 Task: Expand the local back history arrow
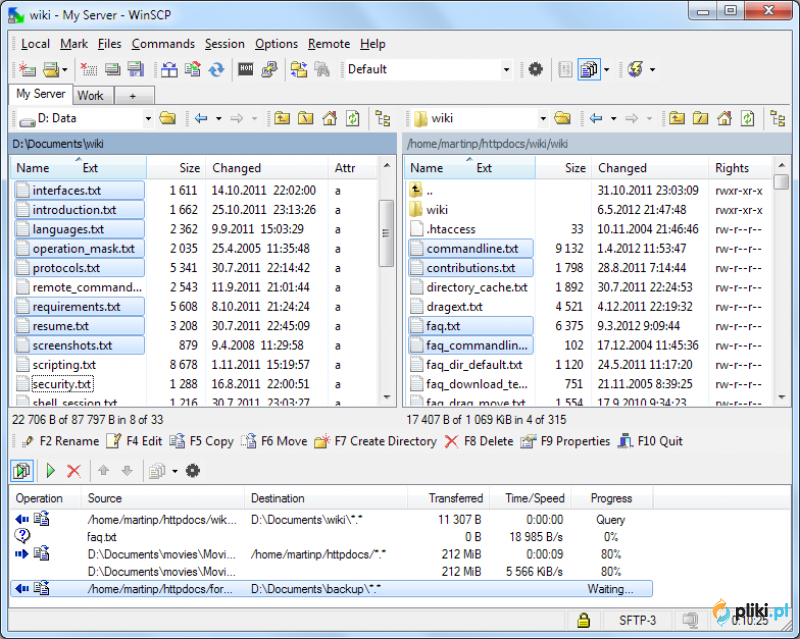pos(219,118)
